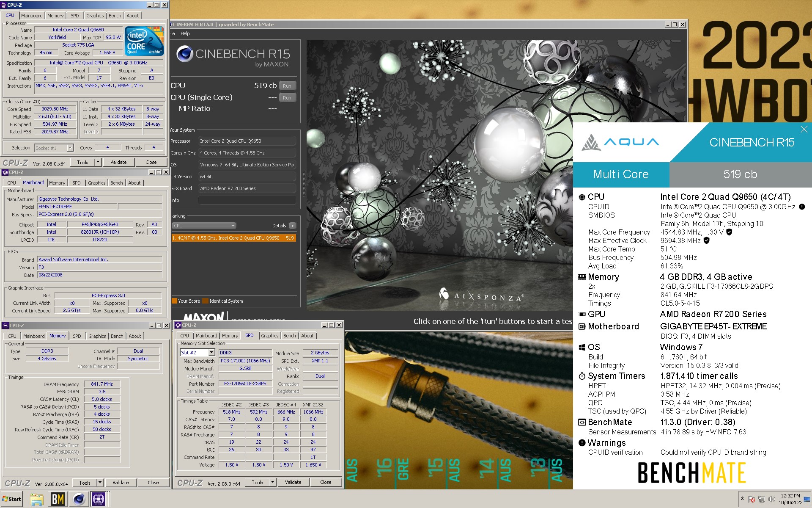Click the Your Score orange legend box

click(x=174, y=301)
